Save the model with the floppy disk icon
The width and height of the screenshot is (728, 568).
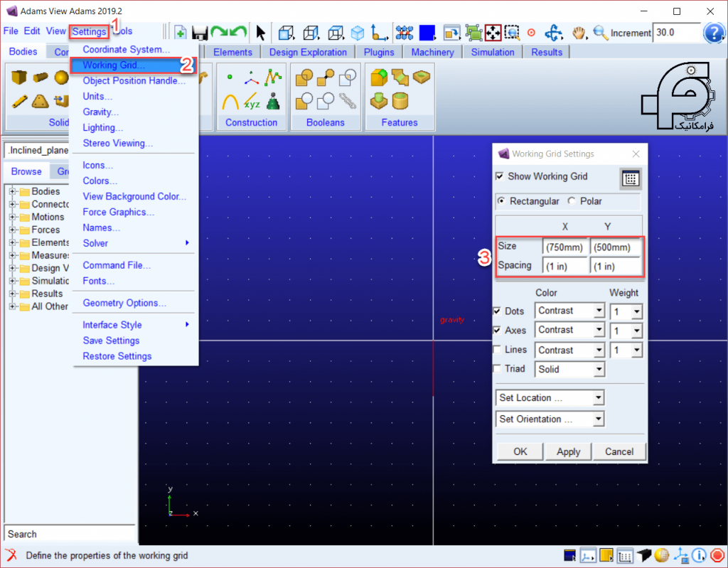[200, 33]
